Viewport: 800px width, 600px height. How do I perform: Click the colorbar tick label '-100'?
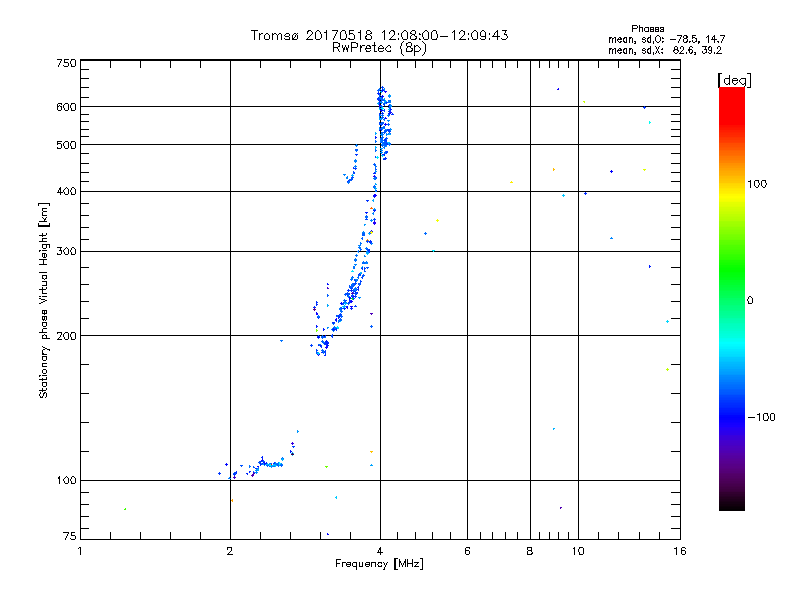[762, 417]
